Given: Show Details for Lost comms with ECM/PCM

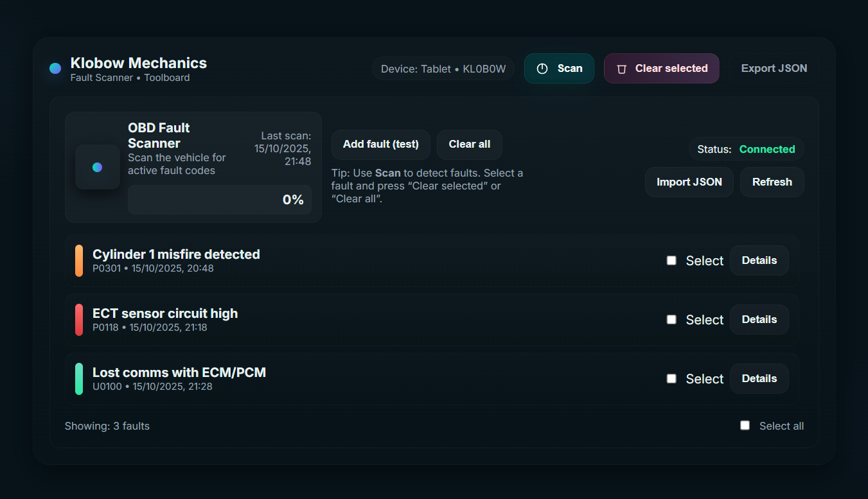Looking at the screenshot, I should 759,379.
